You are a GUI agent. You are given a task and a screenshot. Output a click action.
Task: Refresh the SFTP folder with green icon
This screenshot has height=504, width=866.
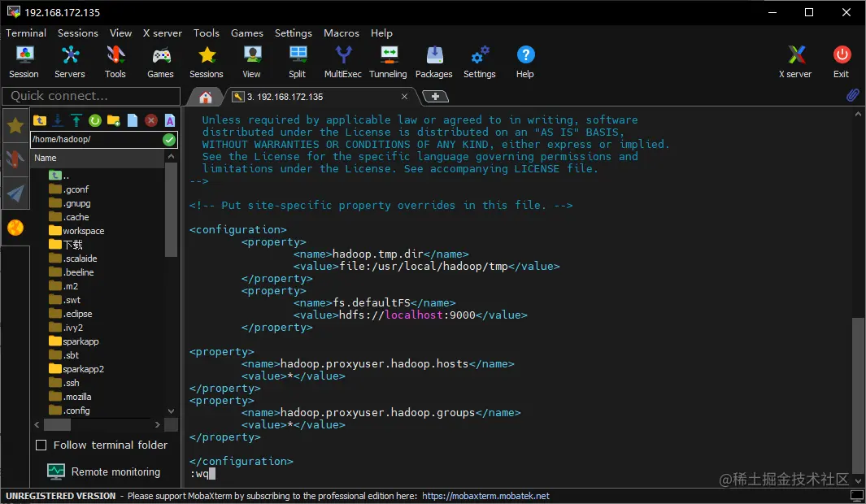(95, 120)
